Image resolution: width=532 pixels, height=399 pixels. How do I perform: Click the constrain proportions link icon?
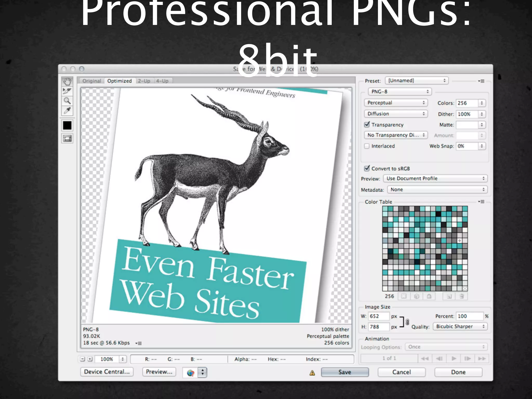(407, 322)
